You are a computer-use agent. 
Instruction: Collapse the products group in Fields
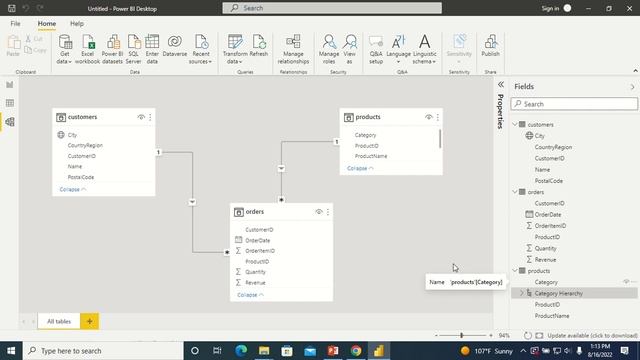pos(515,271)
